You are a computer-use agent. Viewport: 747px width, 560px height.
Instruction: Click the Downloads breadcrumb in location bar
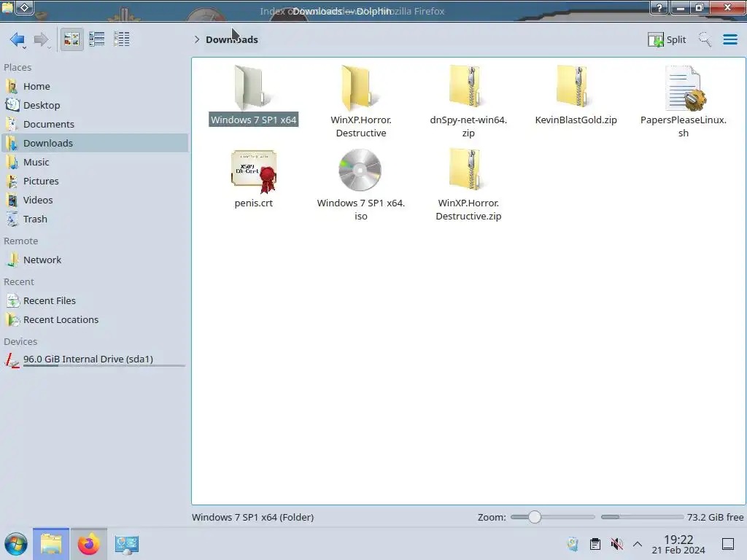[231, 39]
